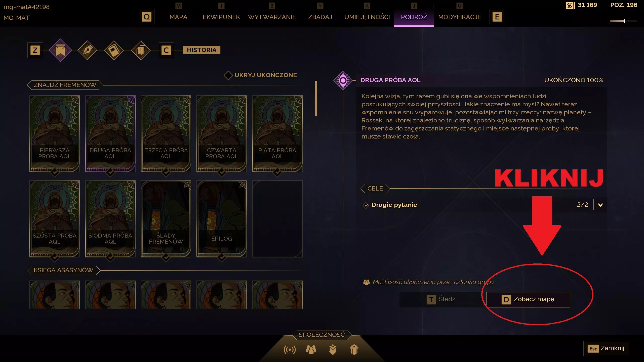The width and height of the screenshot is (644, 362).
Task: Collapse the Księga Asasynów section header
Action: [64, 270]
